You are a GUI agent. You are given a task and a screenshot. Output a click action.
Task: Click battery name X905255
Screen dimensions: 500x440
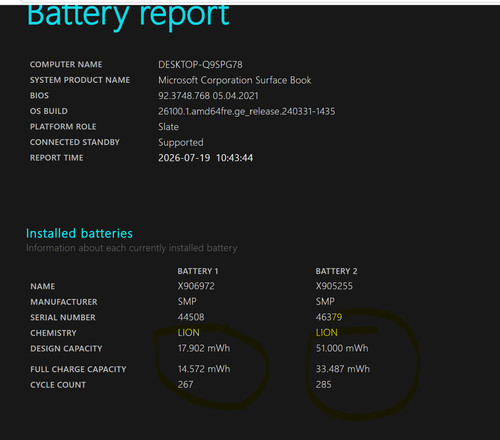(x=334, y=286)
